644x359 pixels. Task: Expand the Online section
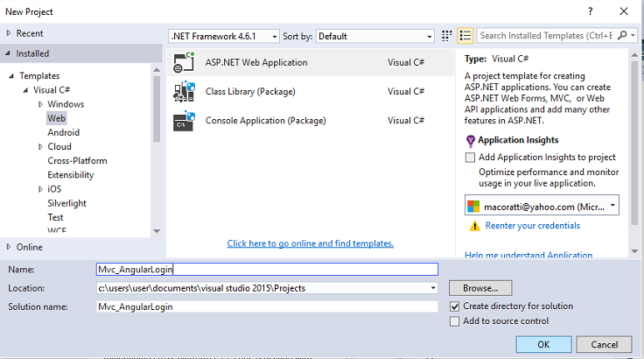point(9,247)
